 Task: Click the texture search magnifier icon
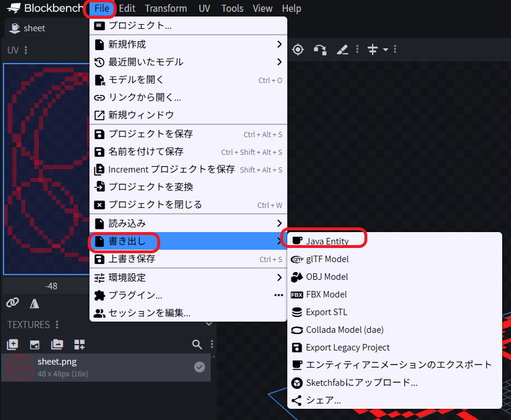coord(197,345)
